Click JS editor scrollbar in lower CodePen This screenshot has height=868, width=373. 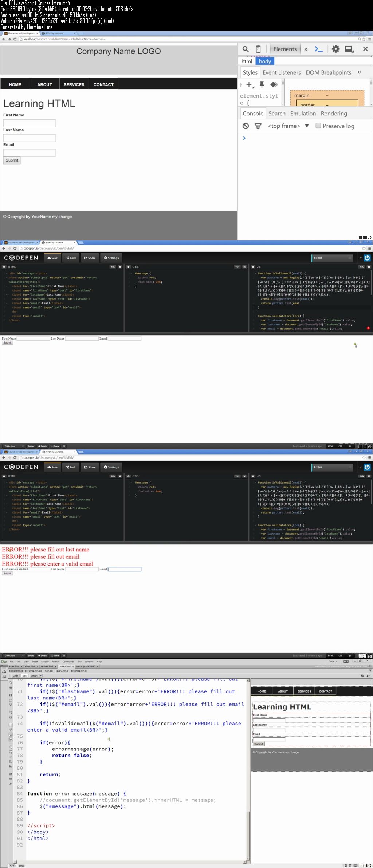click(371, 492)
